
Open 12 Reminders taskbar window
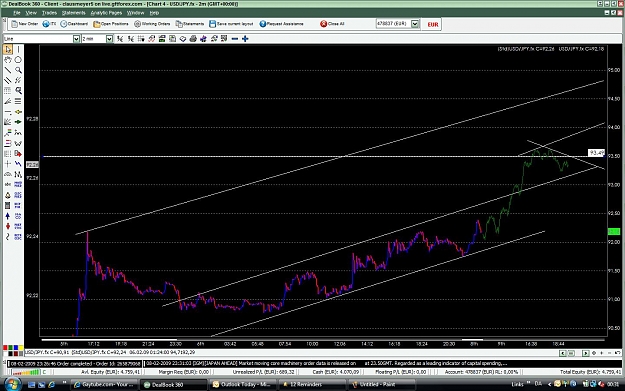312,385
